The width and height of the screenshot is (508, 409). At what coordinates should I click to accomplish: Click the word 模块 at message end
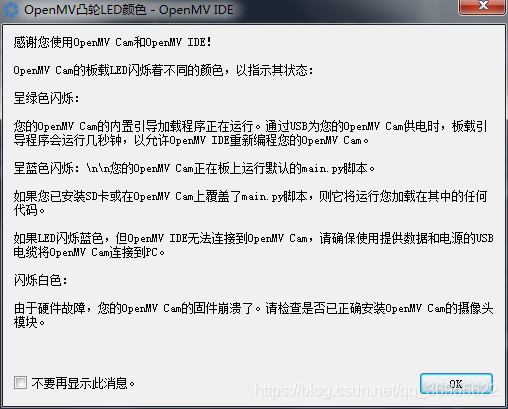click(x=29, y=322)
